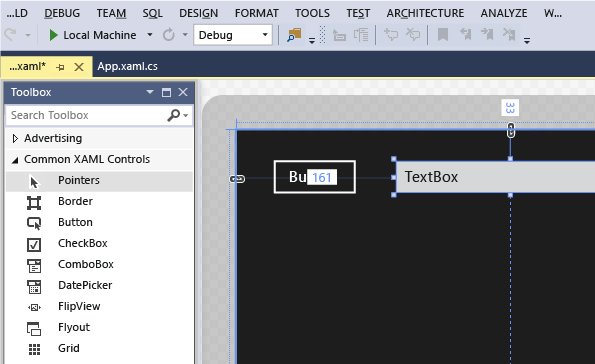Click the increase indent toolbar icon
This screenshot has width=595, height=364.
tap(361, 35)
